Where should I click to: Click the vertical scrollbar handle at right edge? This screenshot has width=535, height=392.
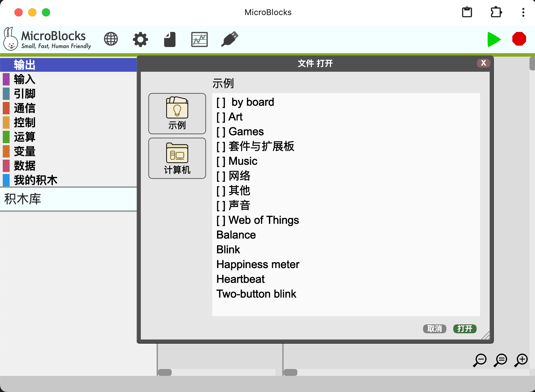[x=532, y=64]
